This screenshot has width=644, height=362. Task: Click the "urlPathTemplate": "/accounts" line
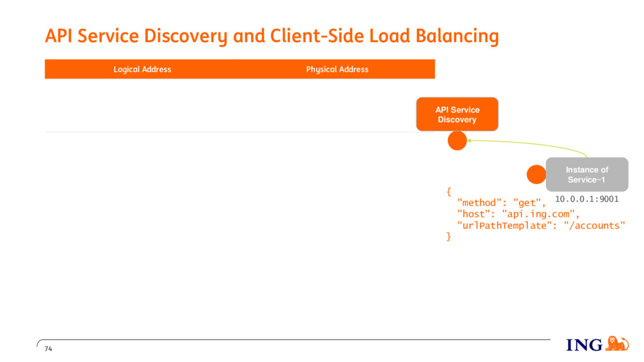click(541, 226)
